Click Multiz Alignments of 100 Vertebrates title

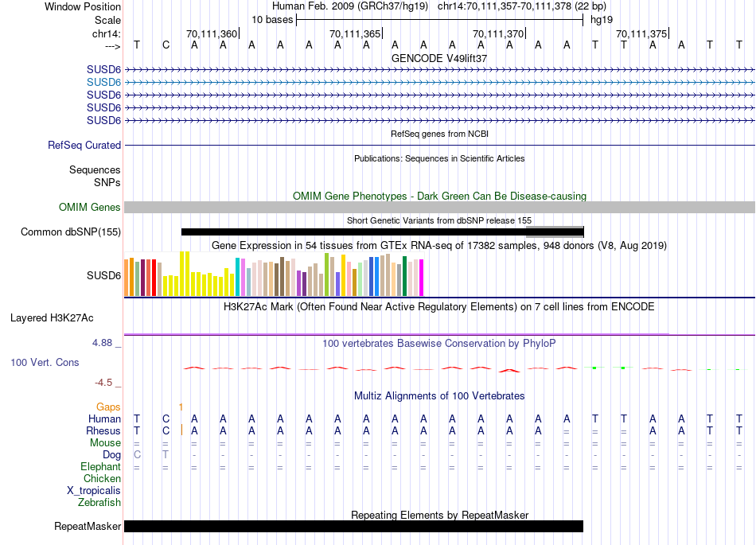439,395
